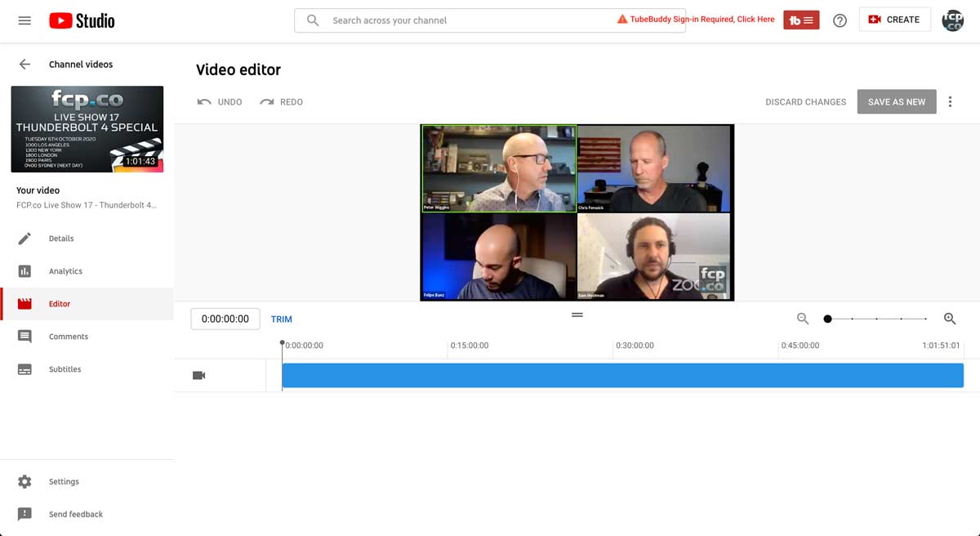The width and height of the screenshot is (980, 536).
Task: Focus the Search across your channel field
Action: click(490, 20)
